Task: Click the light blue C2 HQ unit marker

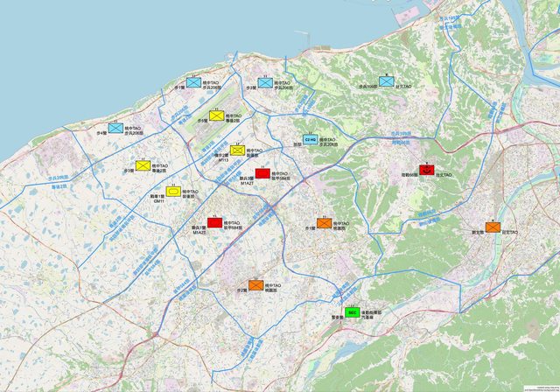Action: [310, 139]
